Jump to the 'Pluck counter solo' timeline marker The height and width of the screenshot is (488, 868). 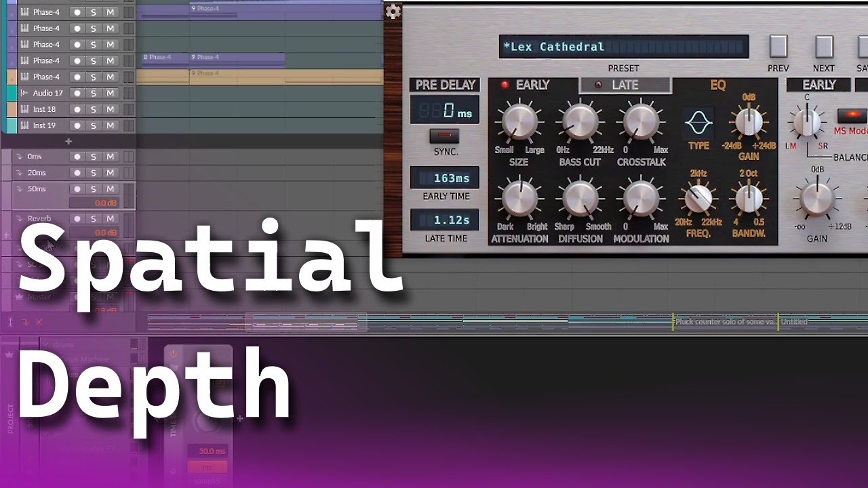tap(725, 322)
